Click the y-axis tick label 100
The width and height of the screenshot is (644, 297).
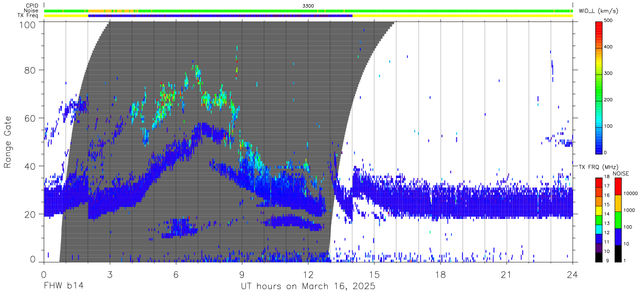(x=28, y=24)
